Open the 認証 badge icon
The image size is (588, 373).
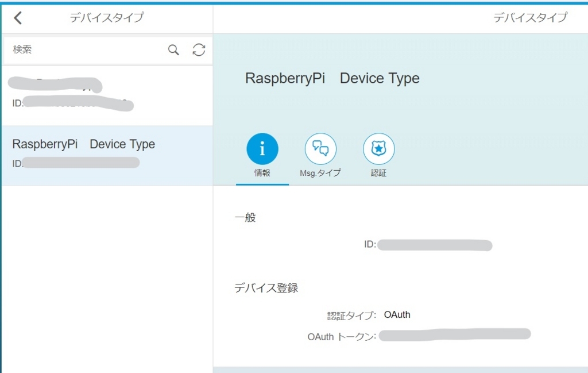(x=378, y=149)
